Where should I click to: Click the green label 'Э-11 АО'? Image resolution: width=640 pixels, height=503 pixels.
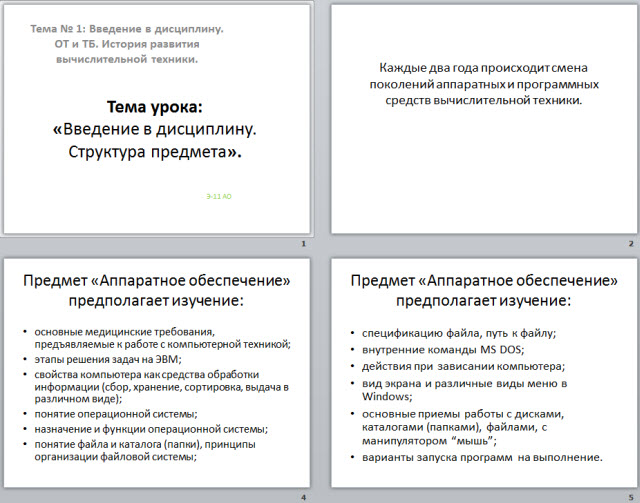tap(219, 196)
